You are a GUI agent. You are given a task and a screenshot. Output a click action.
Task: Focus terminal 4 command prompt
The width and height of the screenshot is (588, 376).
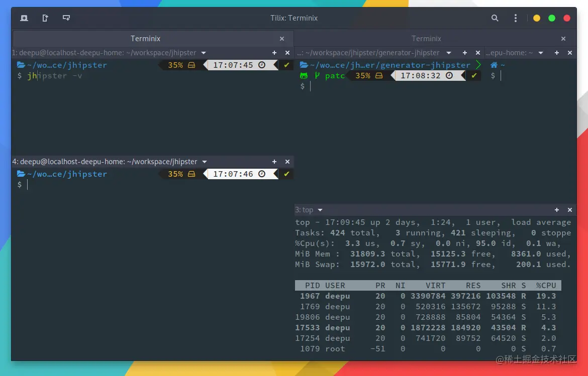(x=27, y=185)
